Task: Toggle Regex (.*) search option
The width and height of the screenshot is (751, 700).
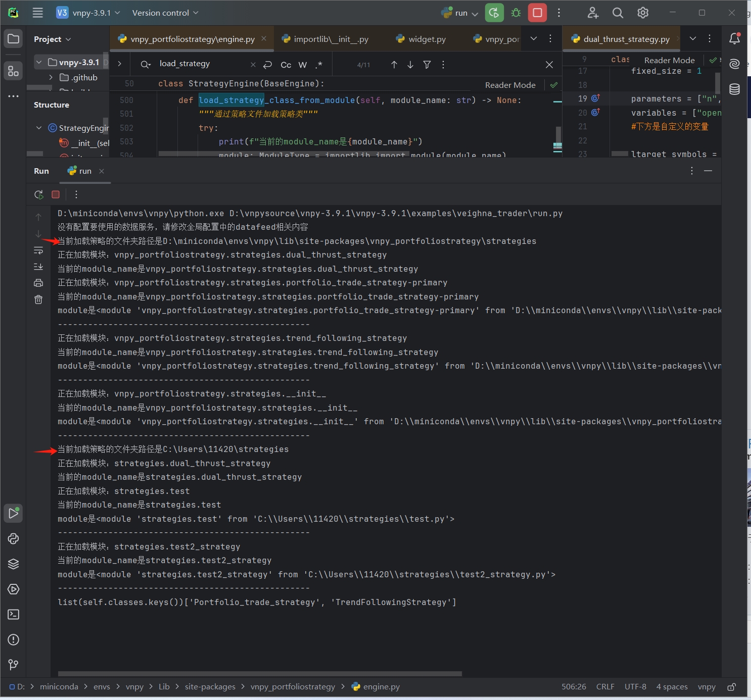Action: coord(319,65)
